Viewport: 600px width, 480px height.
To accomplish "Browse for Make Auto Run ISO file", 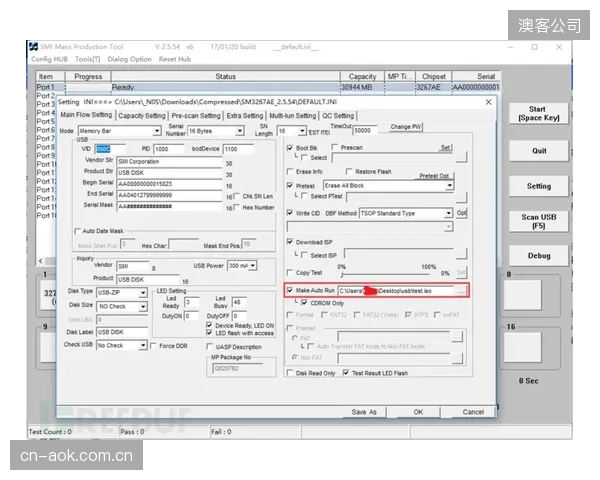I will tap(461, 291).
